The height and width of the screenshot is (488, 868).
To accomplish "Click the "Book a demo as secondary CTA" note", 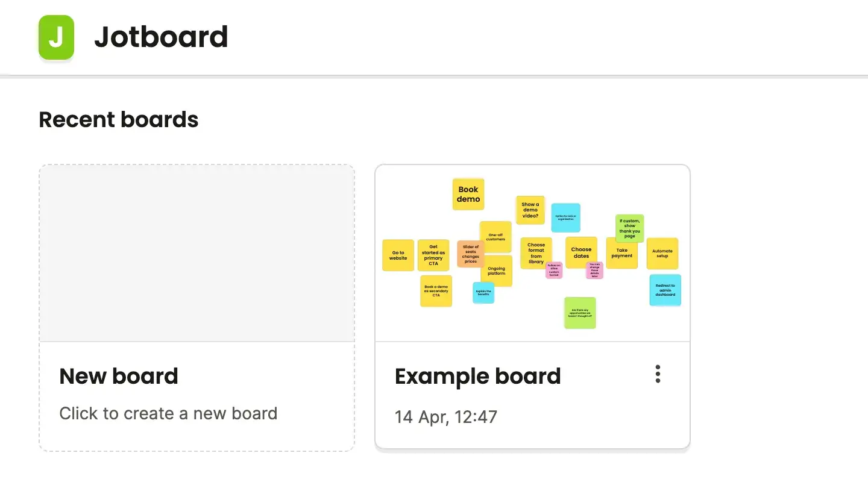I will point(436,291).
